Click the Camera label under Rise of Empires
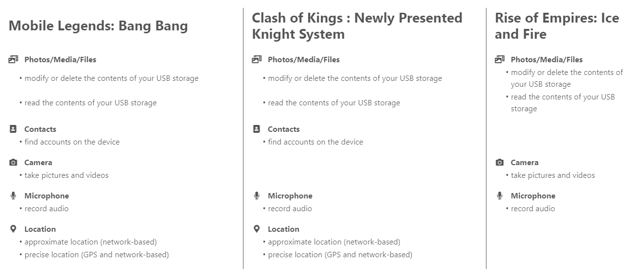The image size is (644, 269). [524, 163]
